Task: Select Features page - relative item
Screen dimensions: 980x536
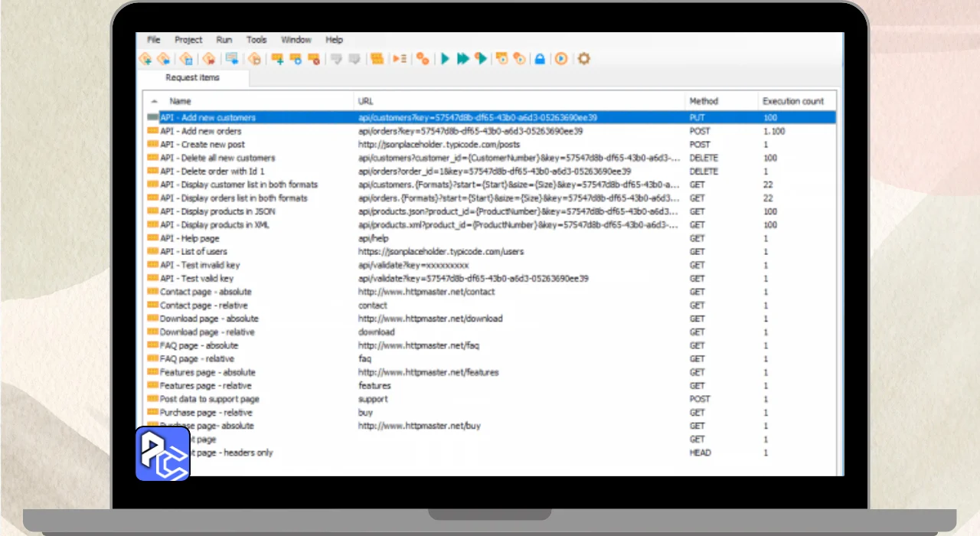Action: pyautogui.click(x=205, y=386)
